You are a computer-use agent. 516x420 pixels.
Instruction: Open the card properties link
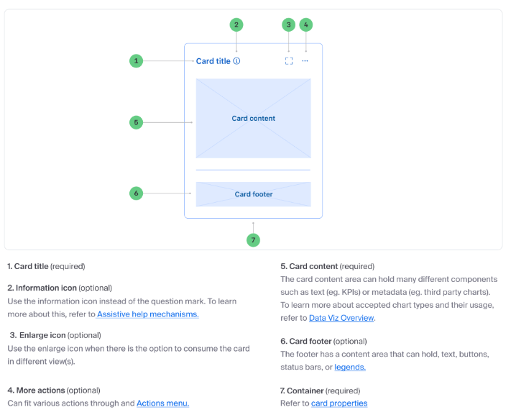[339, 403]
